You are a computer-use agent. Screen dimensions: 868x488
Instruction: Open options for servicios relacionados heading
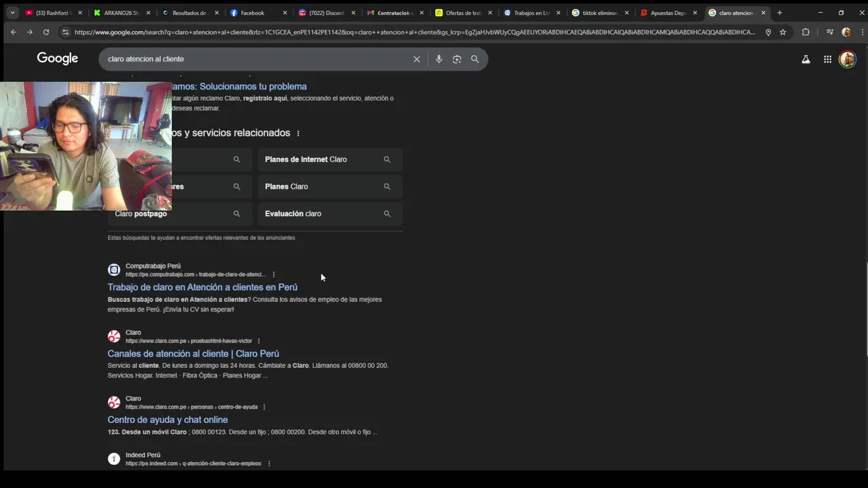click(298, 134)
